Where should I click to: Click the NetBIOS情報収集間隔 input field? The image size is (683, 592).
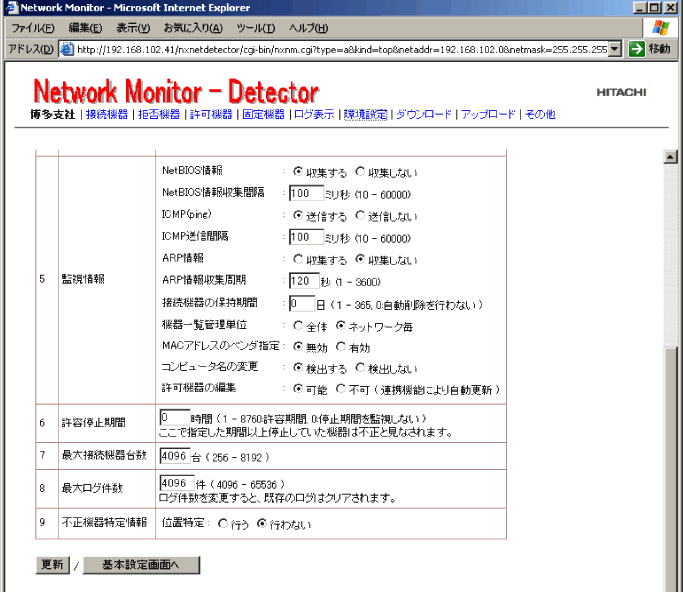pos(307,193)
